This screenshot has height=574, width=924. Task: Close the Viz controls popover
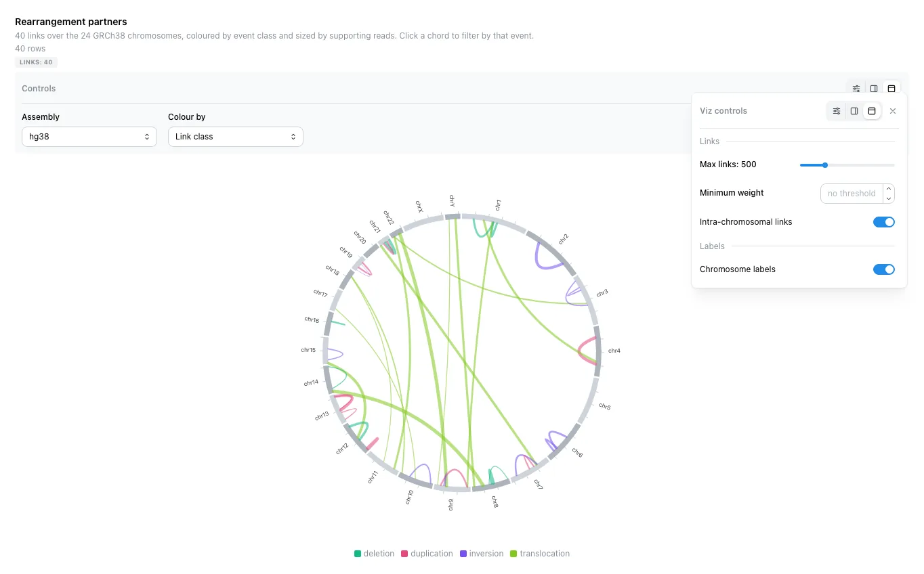pyautogui.click(x=893, y=111)
